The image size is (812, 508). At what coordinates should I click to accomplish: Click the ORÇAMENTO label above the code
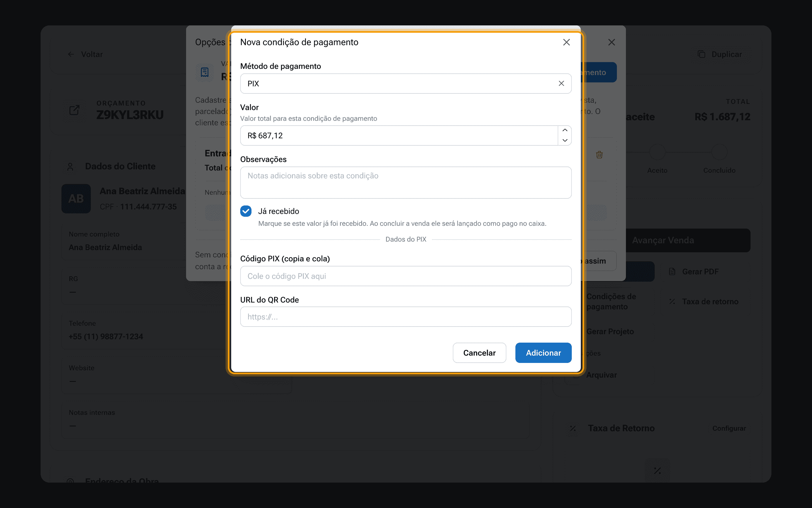pyautogui.click(x=121, y=103)
